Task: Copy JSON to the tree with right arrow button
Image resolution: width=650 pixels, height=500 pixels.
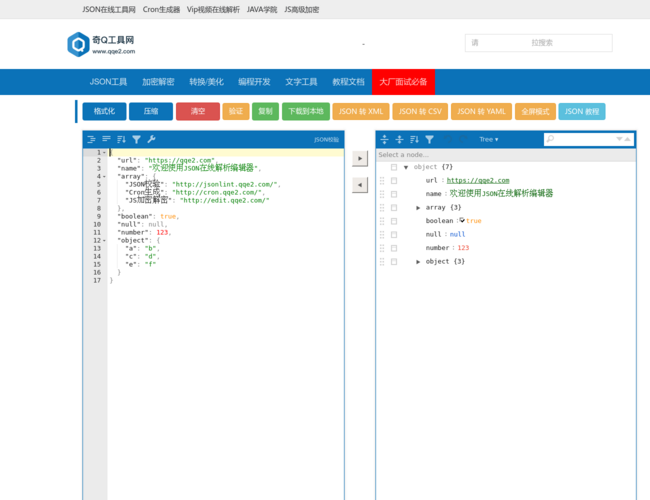Action: coord(360,158)
